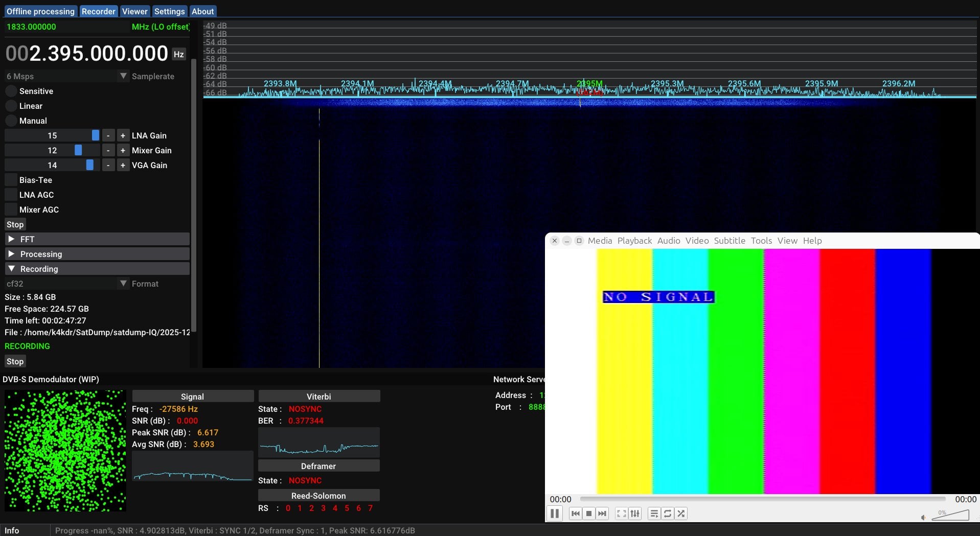Switch to the Viewer tab
Image resolution: width=980 pixels, height=536 pixels.
point(134,11)
